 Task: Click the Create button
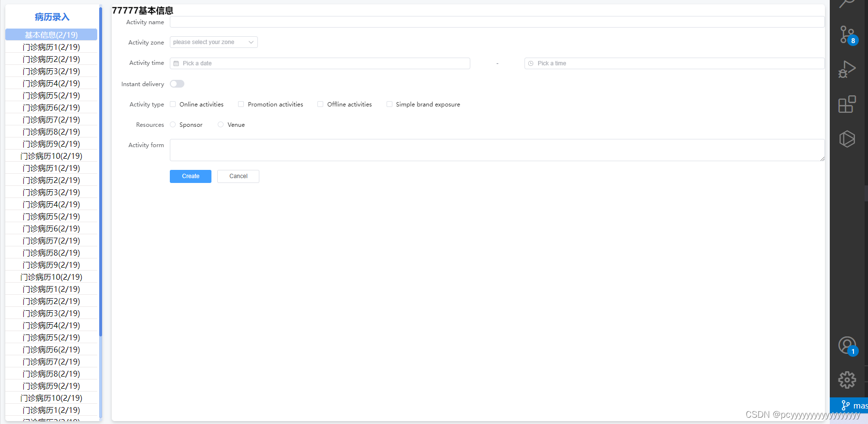pyautogui.click(x=191, y=176)
